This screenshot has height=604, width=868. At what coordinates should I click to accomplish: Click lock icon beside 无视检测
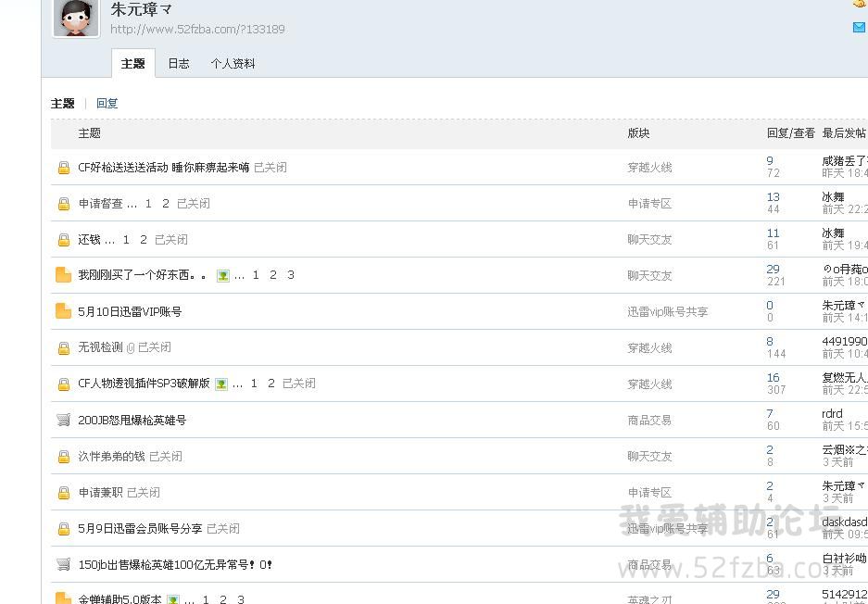pyautogui.click(x=64, y=347)
